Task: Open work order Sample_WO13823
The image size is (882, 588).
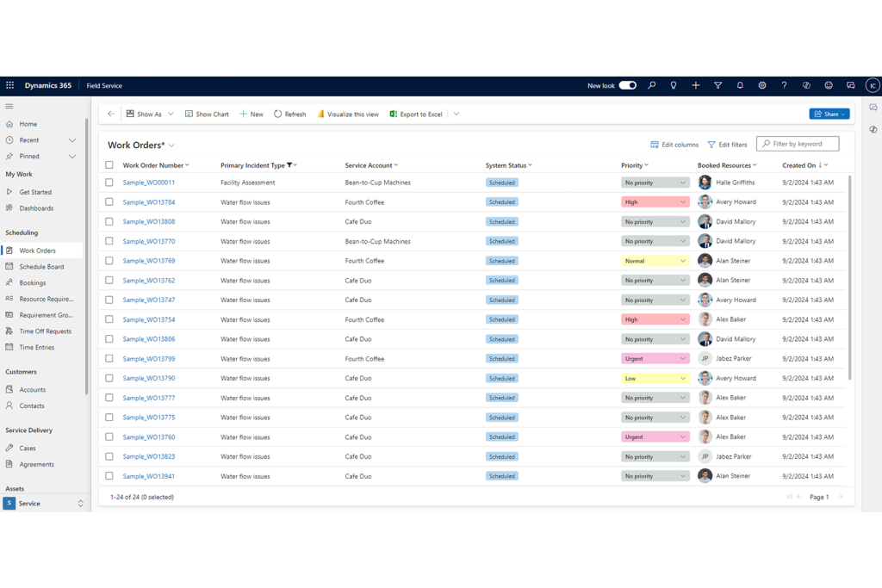Action: click(148, 456)
